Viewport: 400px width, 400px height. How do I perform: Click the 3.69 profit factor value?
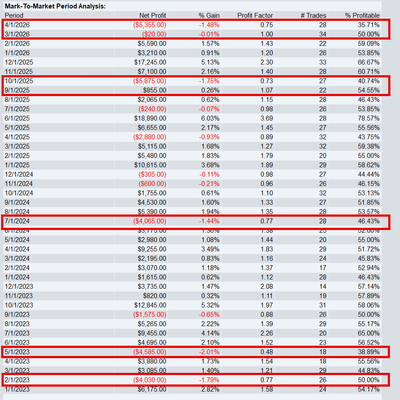[267, 118]
